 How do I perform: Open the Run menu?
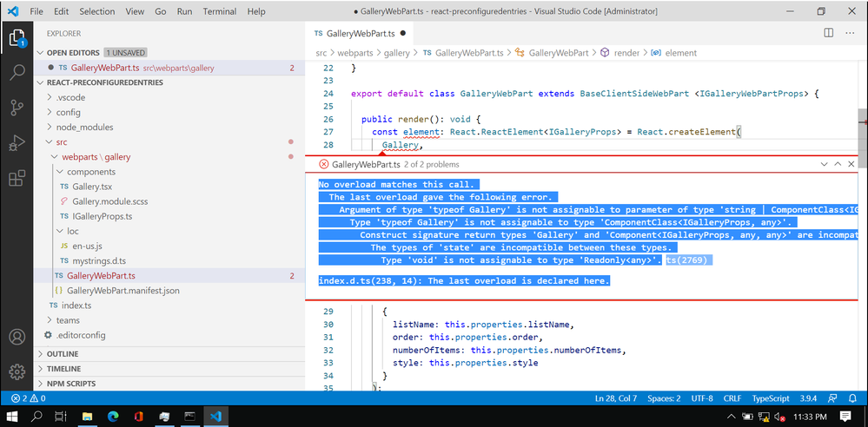tap(184, 11)
